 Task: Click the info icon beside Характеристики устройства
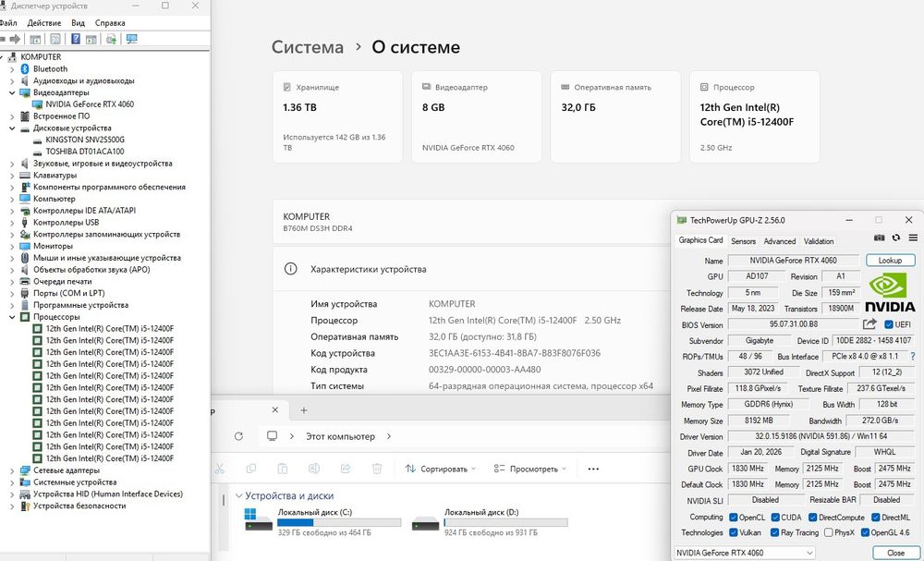click(290, 269)
